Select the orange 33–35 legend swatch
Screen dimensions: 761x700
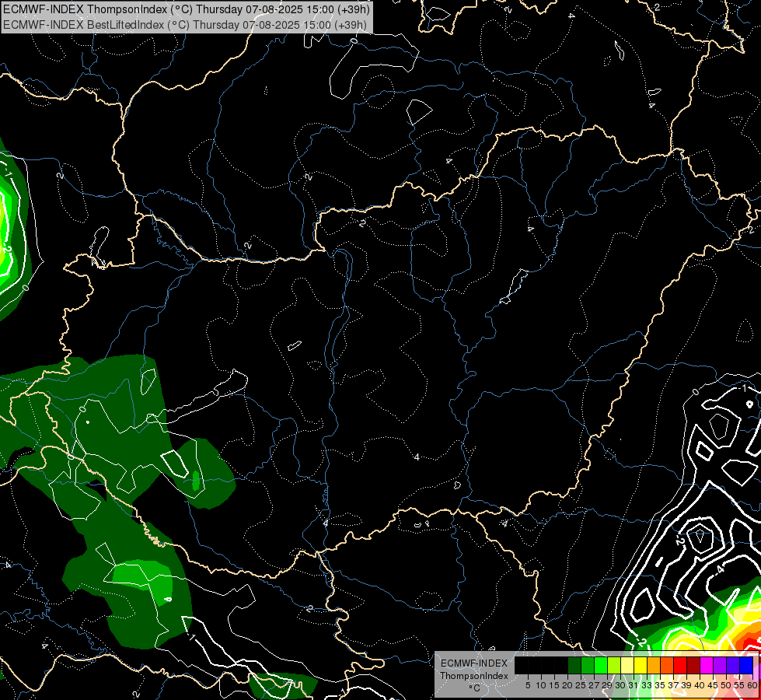click(654, 665)
